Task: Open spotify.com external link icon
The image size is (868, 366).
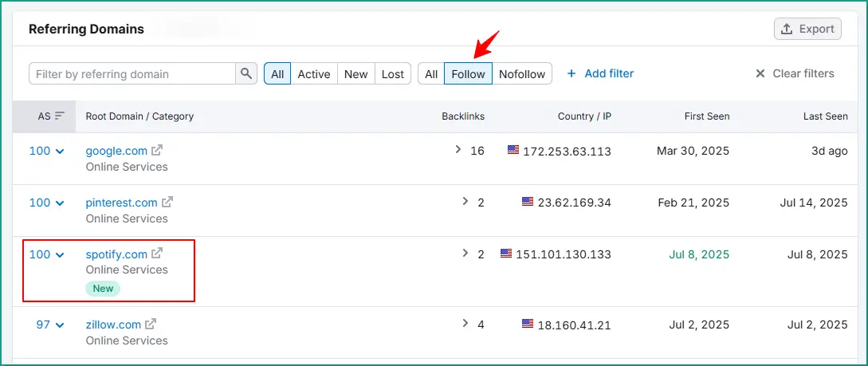Action: [158, 254]
